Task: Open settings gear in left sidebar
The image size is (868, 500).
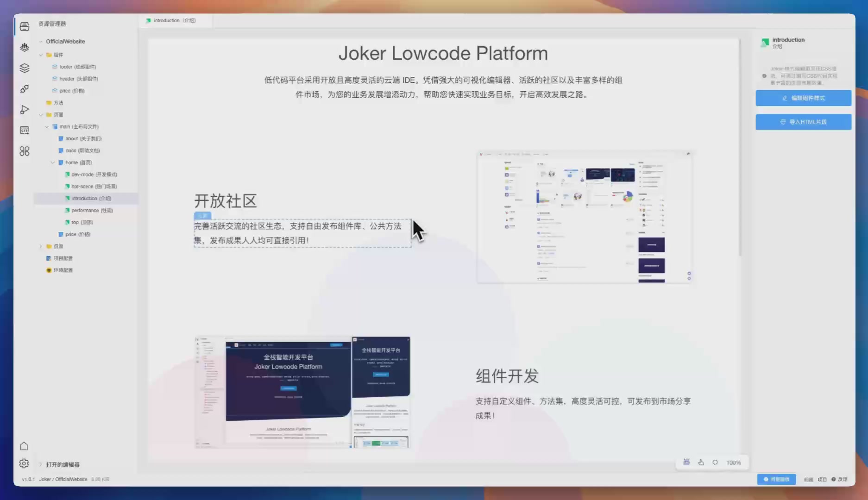Action: click(x=24, y=463)
